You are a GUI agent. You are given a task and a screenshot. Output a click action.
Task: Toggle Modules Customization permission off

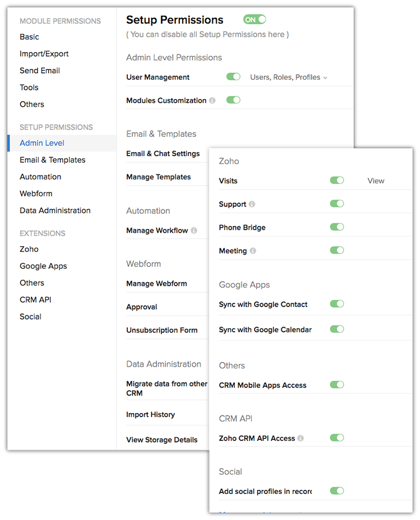(x=233, y=100)
